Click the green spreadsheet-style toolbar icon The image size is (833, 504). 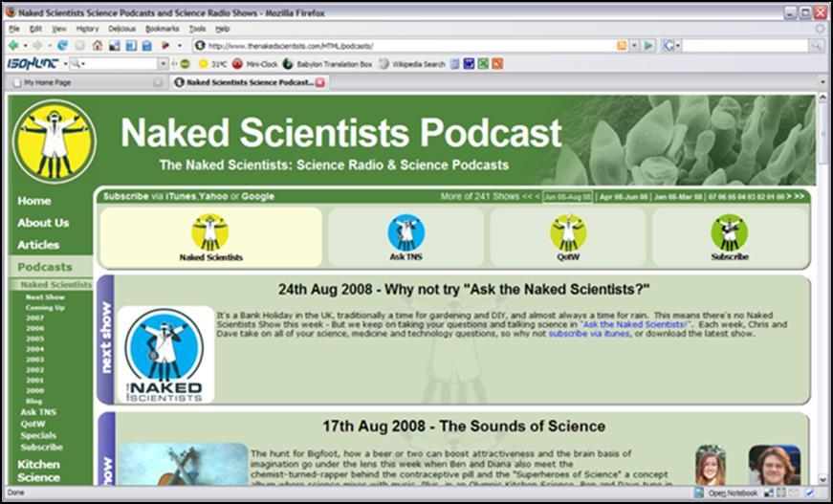point(483,64)
